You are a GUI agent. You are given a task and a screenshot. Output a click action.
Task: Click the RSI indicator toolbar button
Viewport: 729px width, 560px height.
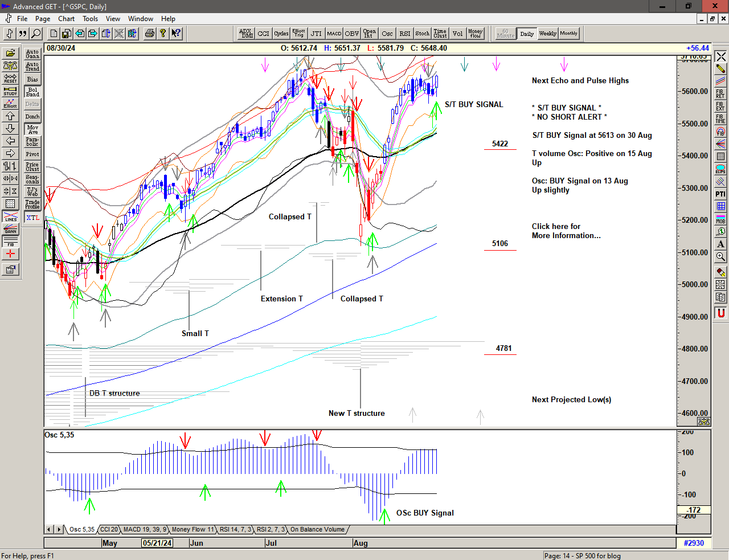click(x=404, y=34)
